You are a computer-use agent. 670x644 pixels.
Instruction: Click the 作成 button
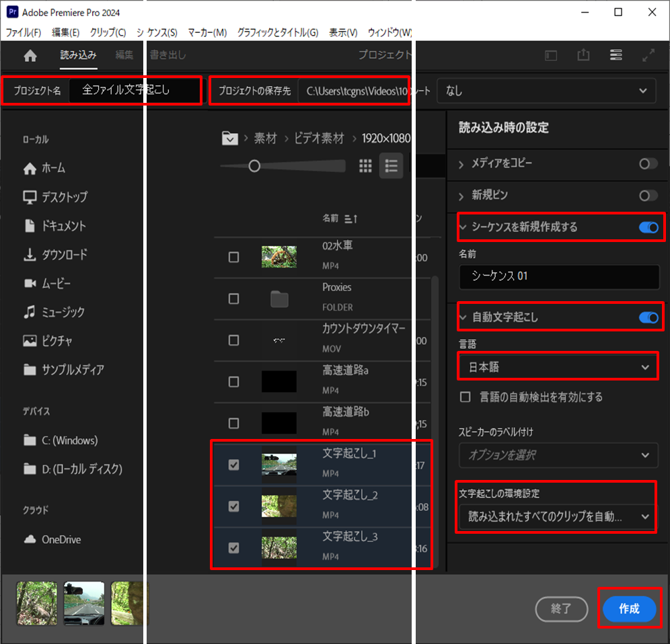click(630, 609)
